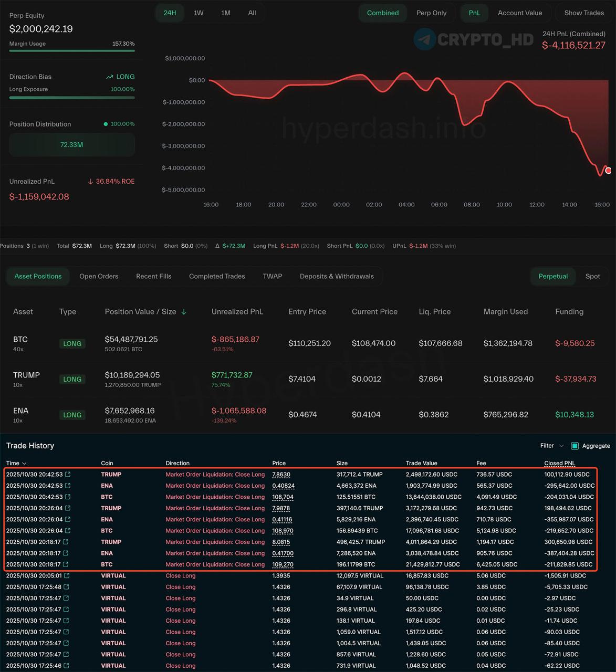616x672 pixels.
Task: Open the Filter dropdown in Trade History
Action: 551,446
